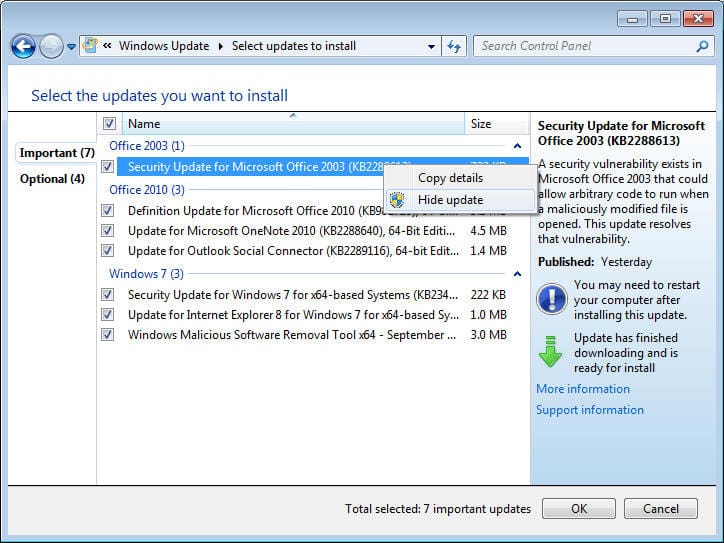Click the search magnifier icon
Image resolution: width=724 pixels, height=543 pixels.
[702, 46]
